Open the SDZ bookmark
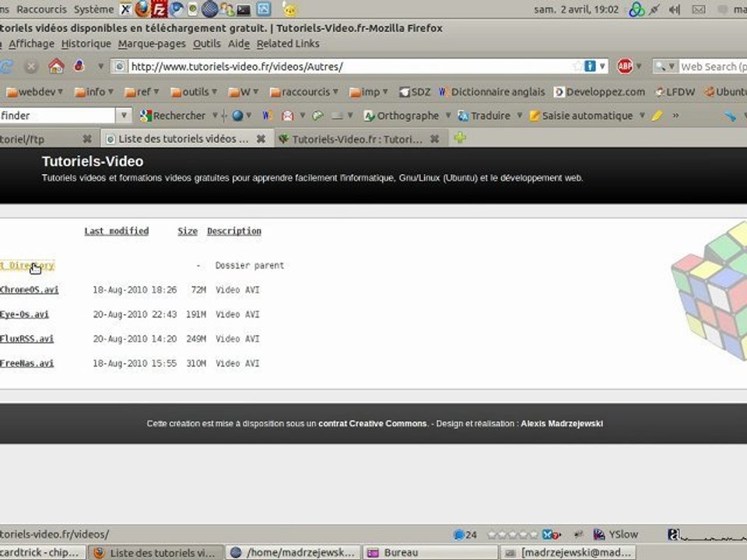Screen dimensions: 747x560 pos(415,92)
